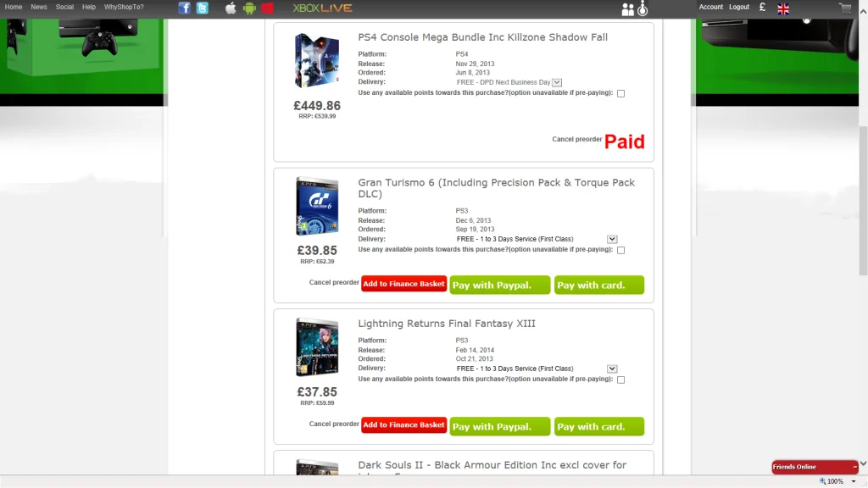Add Gran Turismo 6 to Finance Basket
Viewport: 868px width, 488px height.
403,284
